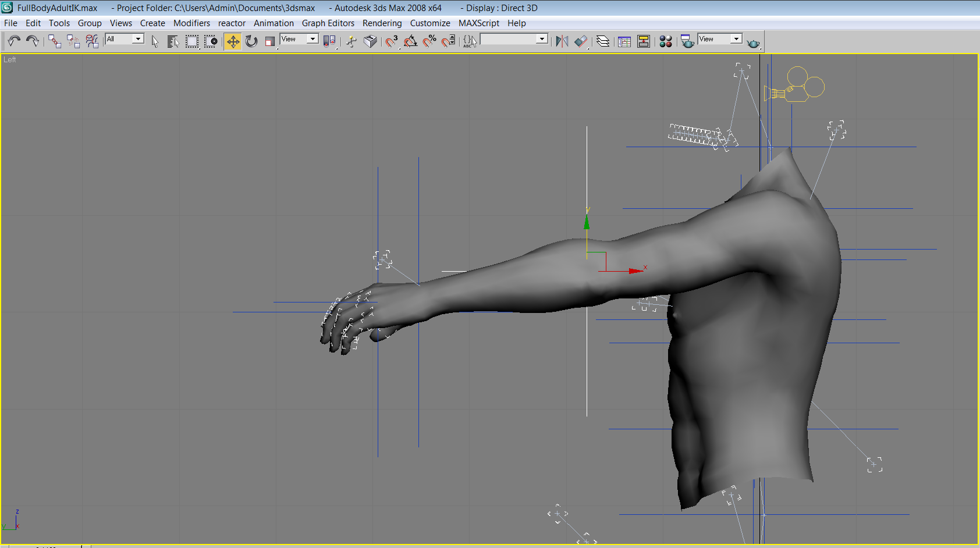
Task: Click the Bind to Space Warp icon
Action: tap(92, 41)
